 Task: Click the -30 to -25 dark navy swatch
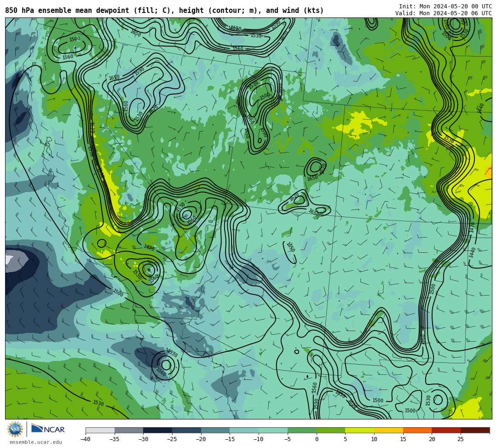tap(157, 430)
